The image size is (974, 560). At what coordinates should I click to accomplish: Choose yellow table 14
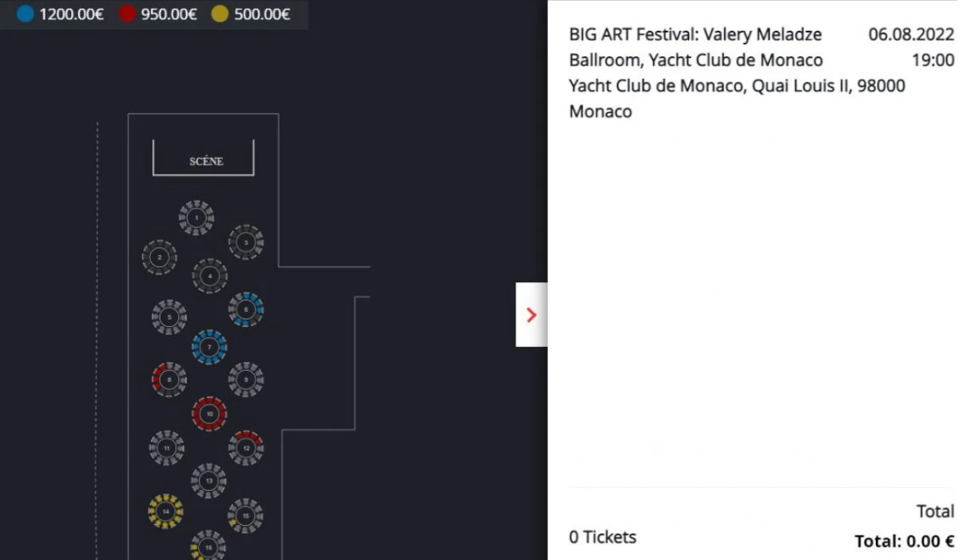click(166, 512)
